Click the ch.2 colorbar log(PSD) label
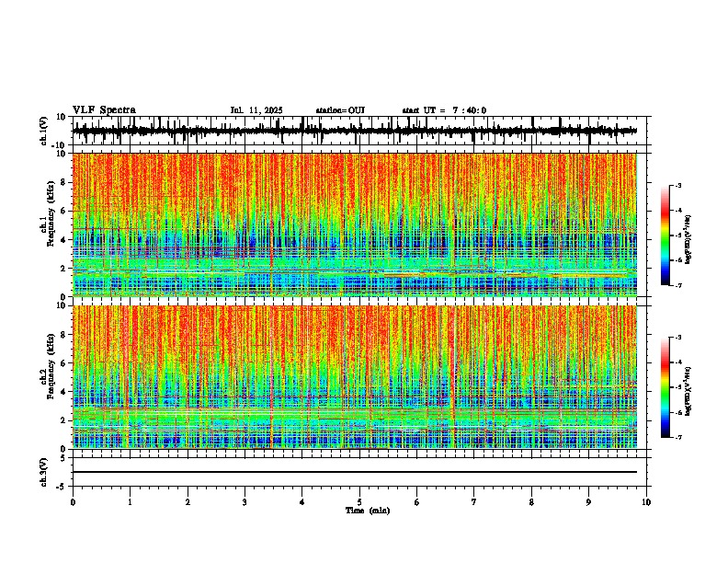728x563 pixels. pos(688,391)
